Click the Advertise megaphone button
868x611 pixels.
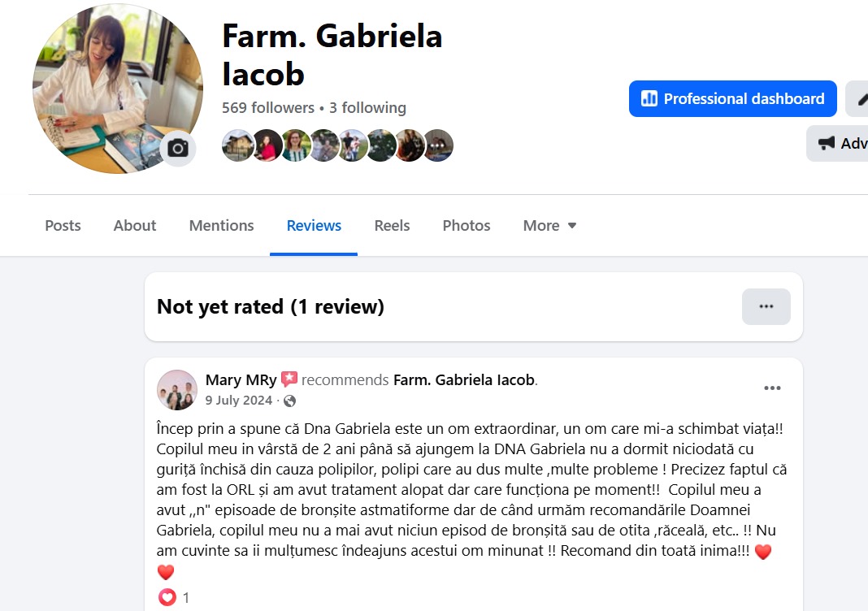coord(838,143)
